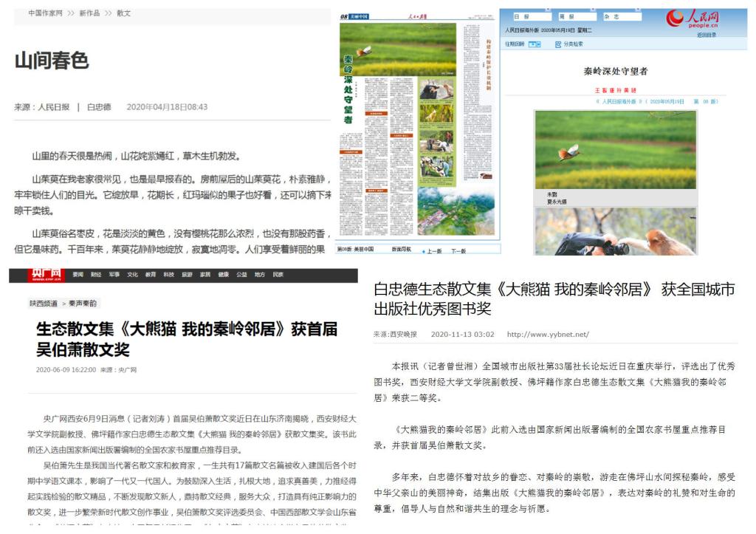756x534 pixels.
Task: Click 返回目录 link
Action: point(706,35)
